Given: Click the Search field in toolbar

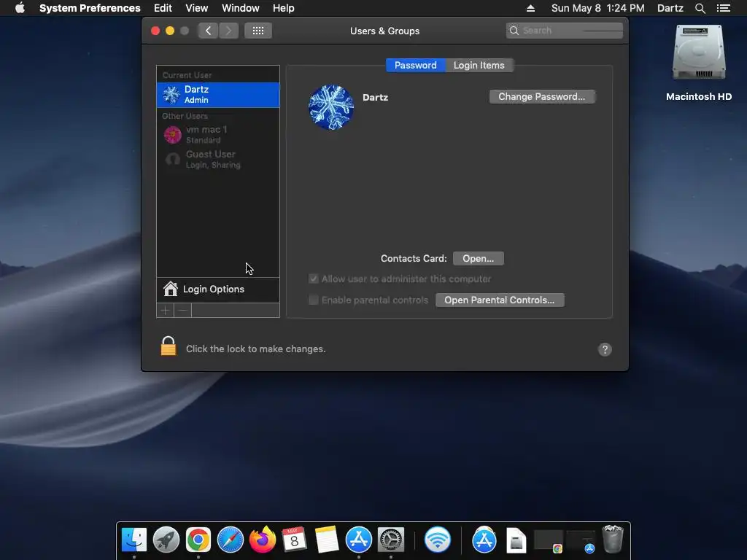Looking at the screenshot, I should 565,31.
